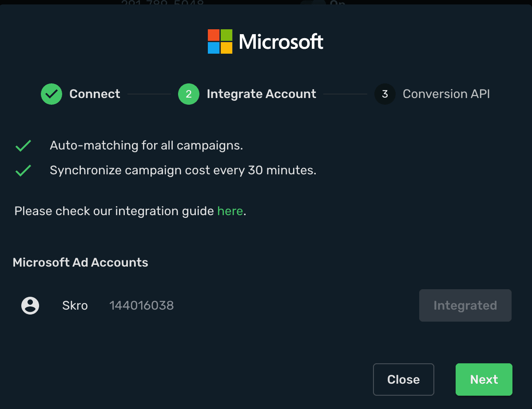Select the Skro account name
This screenshot has height=409, width=532.
click(75, 306)
